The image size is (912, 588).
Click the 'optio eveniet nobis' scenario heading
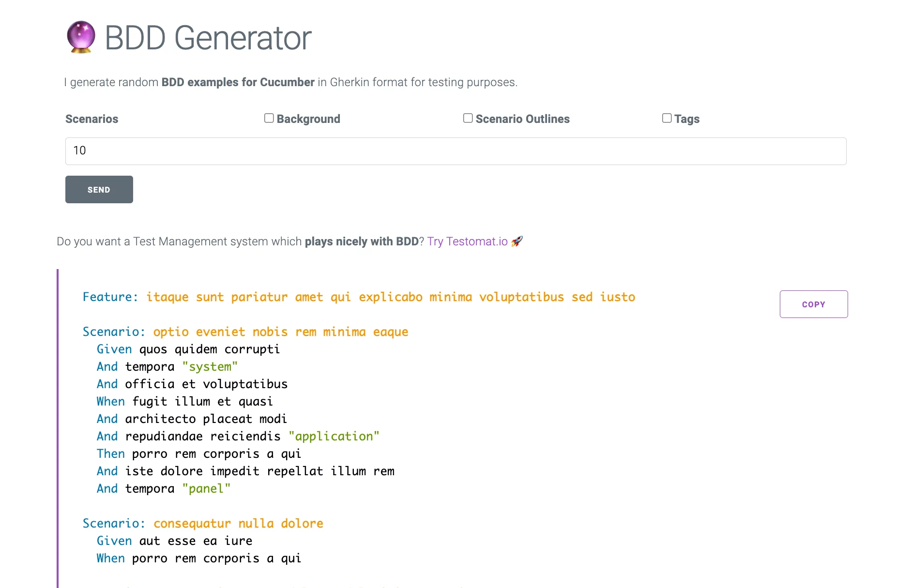[x=245, y=332]
